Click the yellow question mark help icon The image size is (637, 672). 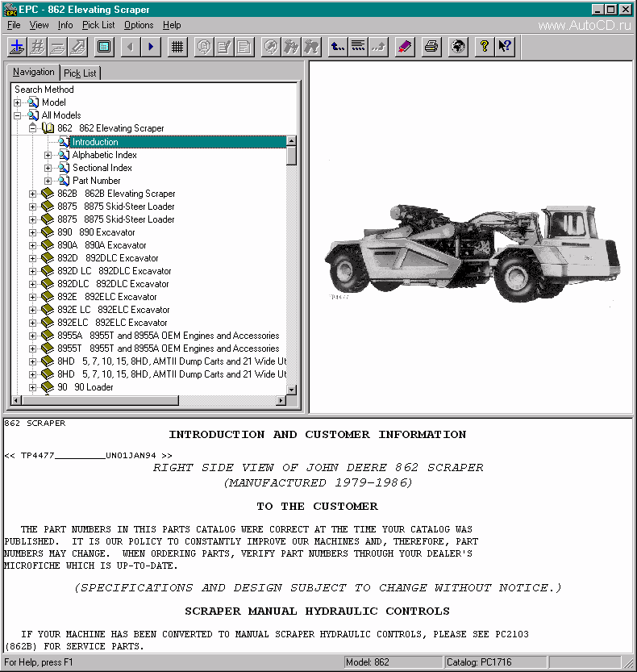(485, 47)
